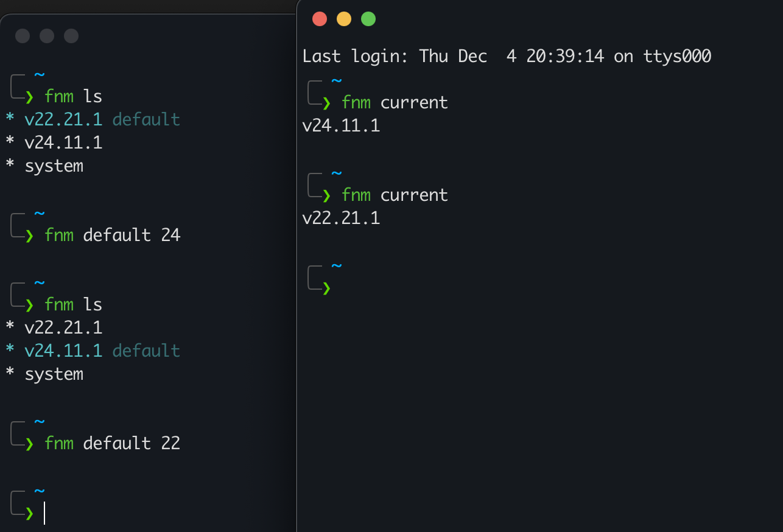Click the text cursor at the last left prompt
This screenshot has height=532, width=783.
44,513
